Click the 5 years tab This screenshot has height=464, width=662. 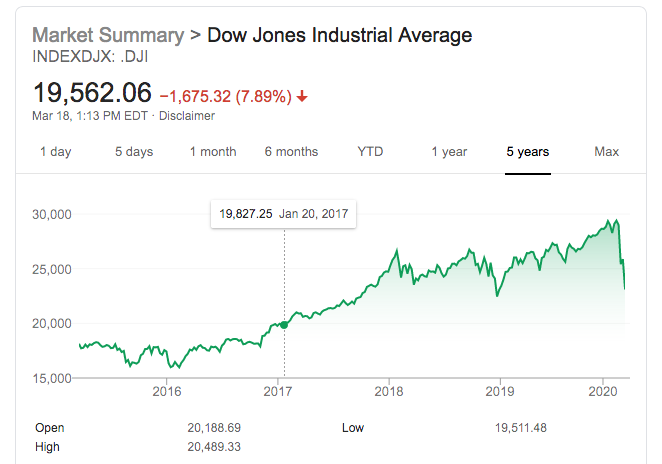(527, 152)
